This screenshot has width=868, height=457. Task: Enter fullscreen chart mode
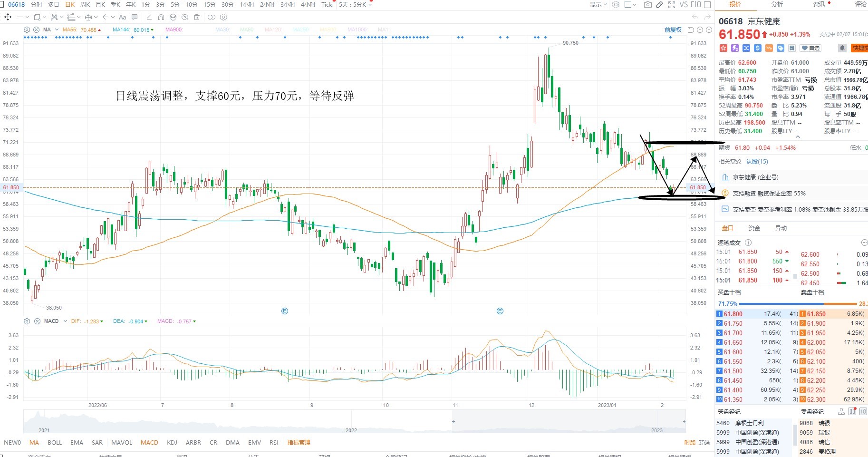point(672,5)
